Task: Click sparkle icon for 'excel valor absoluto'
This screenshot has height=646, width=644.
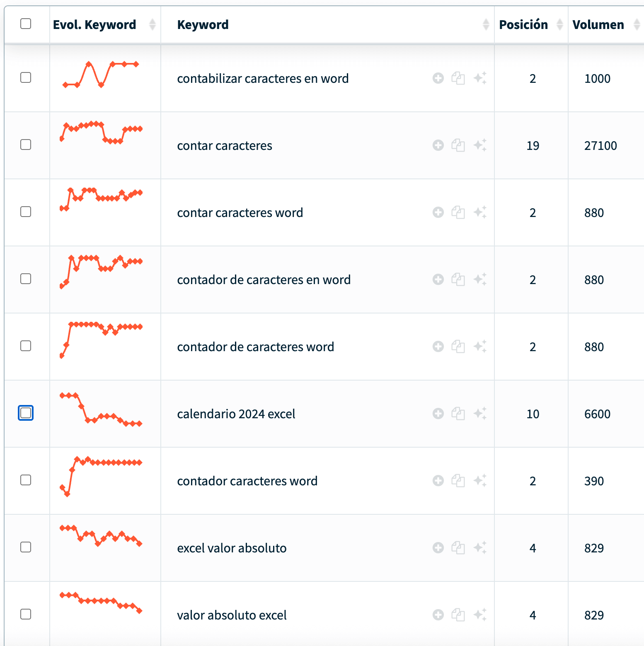Action: tap(480, 548)
